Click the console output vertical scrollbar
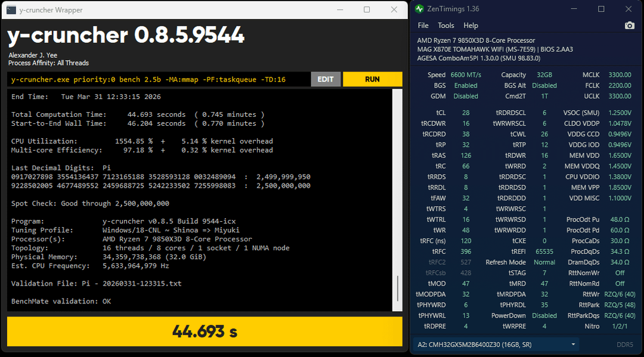This screenshot has width=644, height=357. pyautogui.click(x=397, y=289)
